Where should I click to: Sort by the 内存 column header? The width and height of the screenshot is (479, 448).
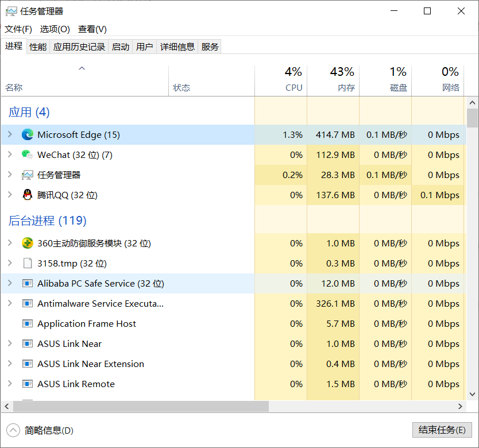tap(333, 81)
